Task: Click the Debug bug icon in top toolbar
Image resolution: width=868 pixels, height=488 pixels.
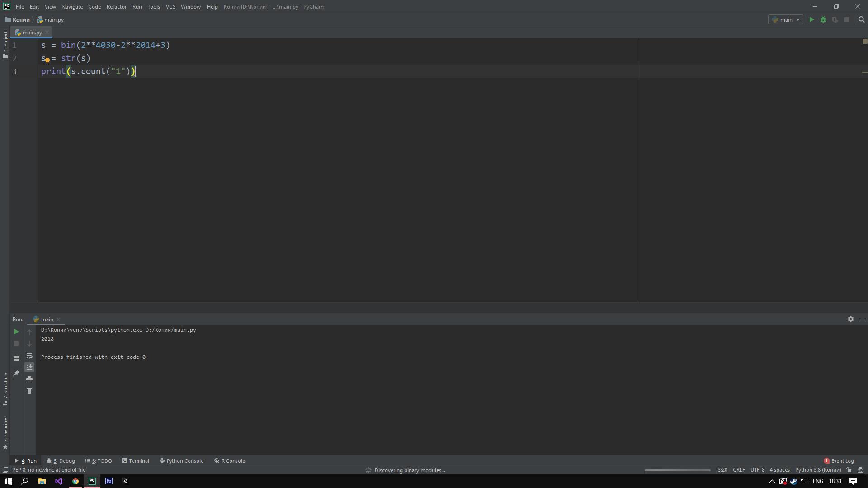Action: tap(823, 20)
